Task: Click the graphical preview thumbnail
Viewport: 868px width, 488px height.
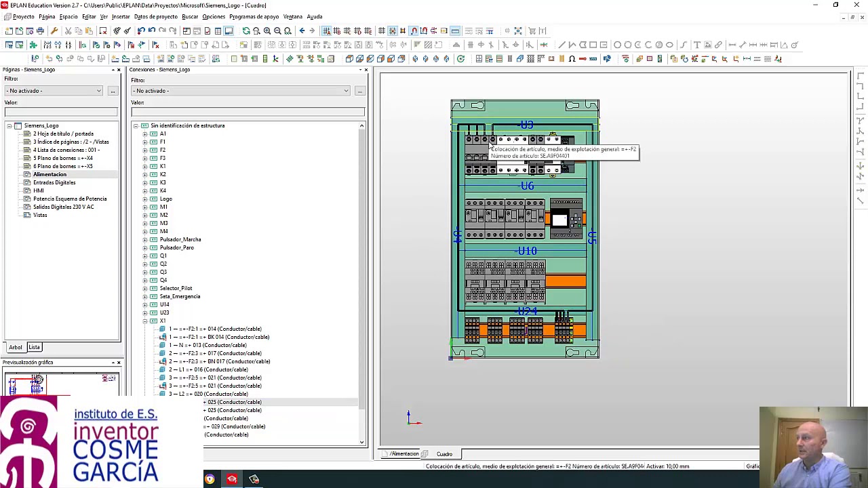Action: pyautogui.click(x=61, y=384)
